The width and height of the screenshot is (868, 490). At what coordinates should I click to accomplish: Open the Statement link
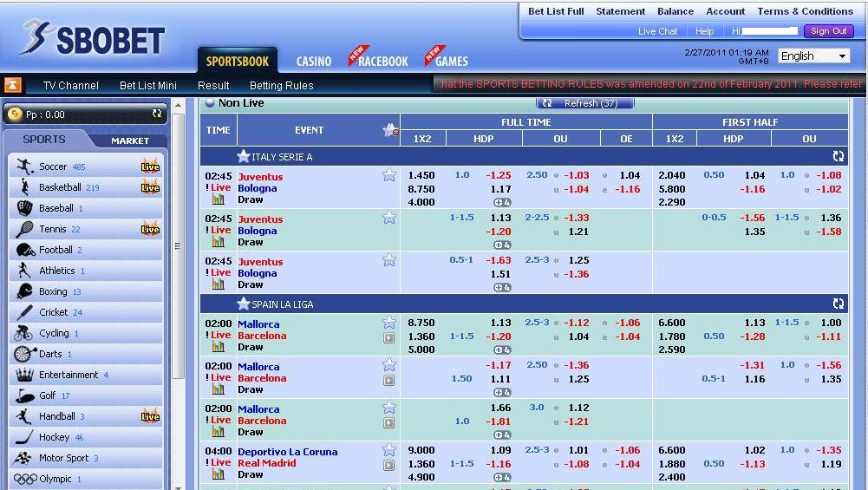click(x=621, y=11)
